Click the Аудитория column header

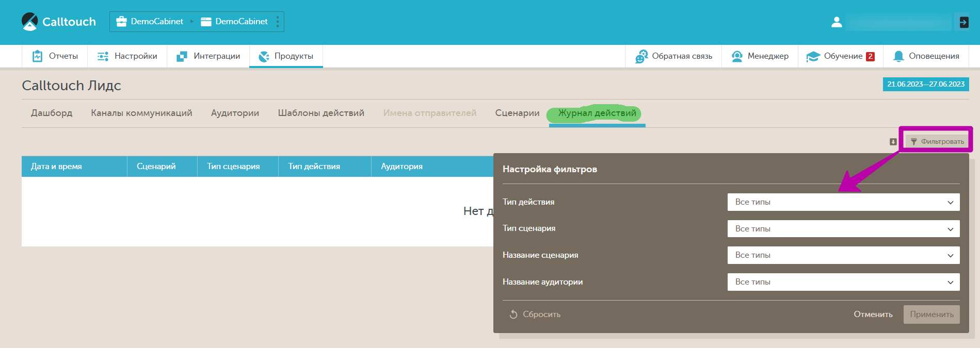pos(432,167)
